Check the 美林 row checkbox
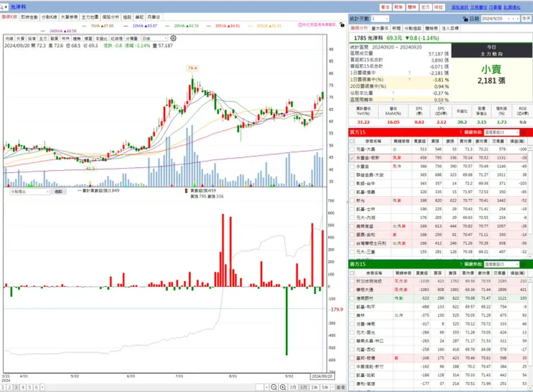The image size is (533, 392). click(x=351, y=315)
